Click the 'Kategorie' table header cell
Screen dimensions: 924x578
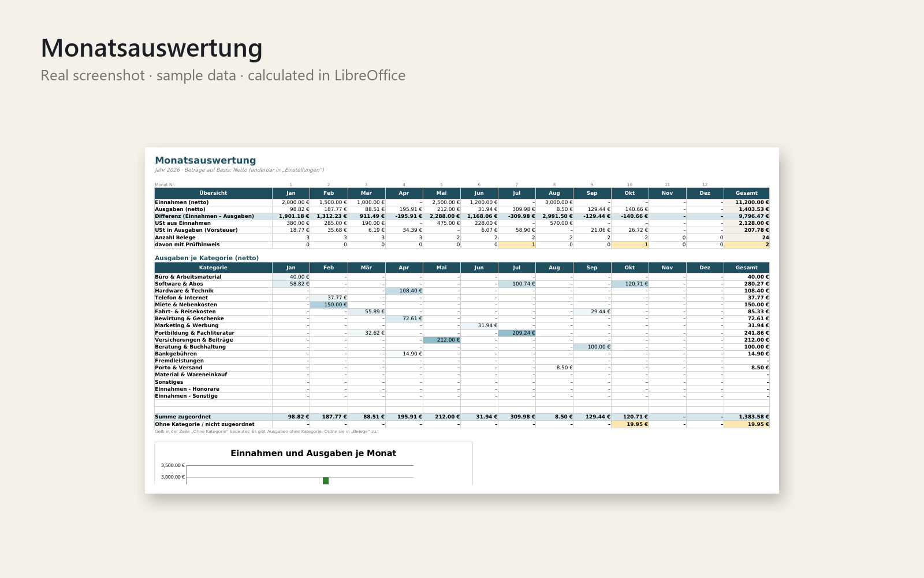pyautogui.click(x=213, y=268)
